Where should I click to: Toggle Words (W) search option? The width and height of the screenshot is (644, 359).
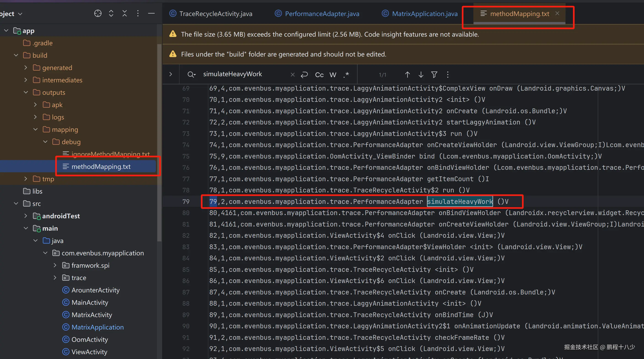[333, 75]
